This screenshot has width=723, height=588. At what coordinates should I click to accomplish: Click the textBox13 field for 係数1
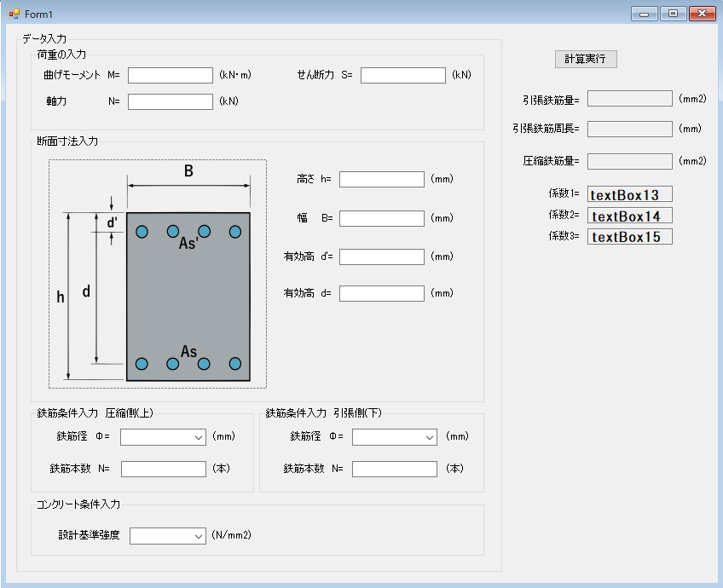630,194
